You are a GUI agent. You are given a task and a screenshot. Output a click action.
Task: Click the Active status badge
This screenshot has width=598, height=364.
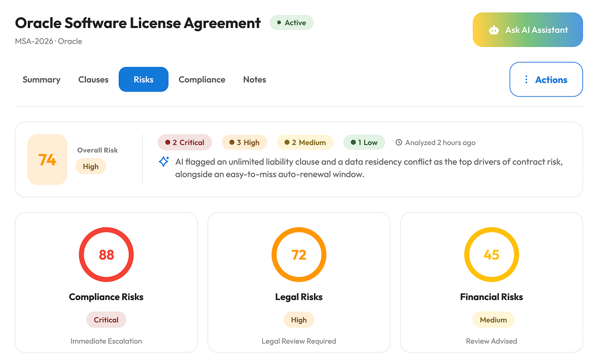tap(291, 22)
